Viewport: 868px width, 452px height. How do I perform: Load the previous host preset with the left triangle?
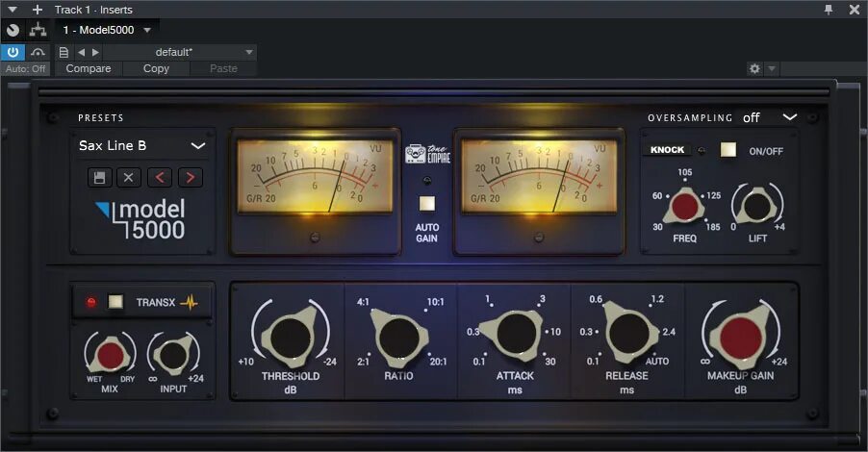tap(82, 52)
